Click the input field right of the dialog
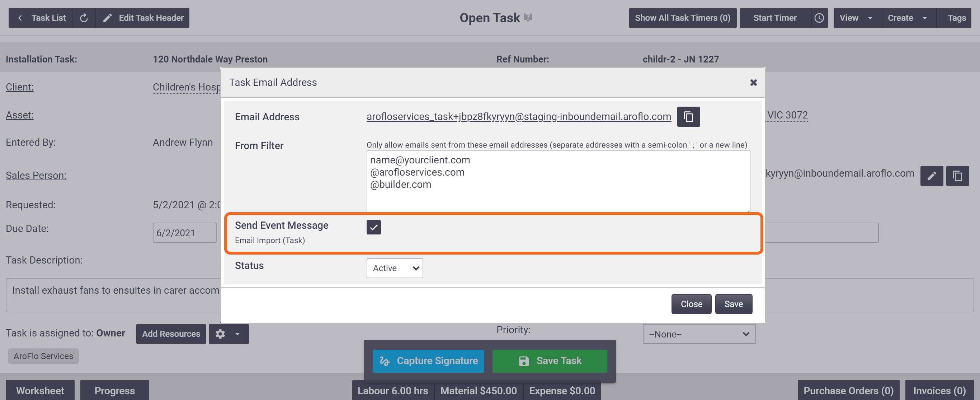Viewport: 980px width, 400px height. point(821,233)
